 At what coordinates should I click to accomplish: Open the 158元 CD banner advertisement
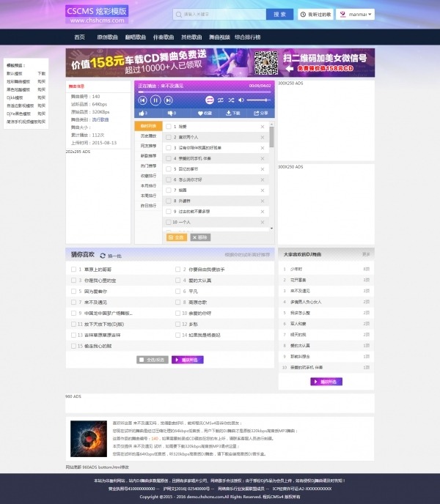pos(220,63)
